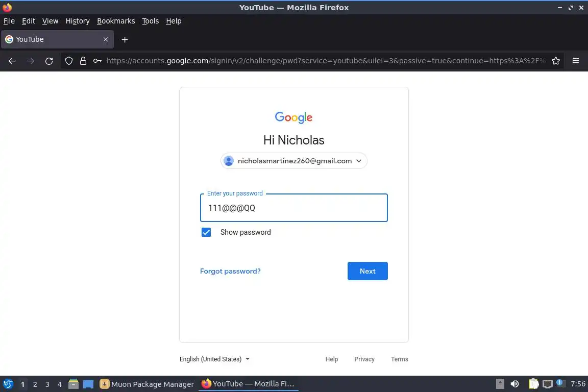
Task: Select the YouTube — Mozilla Firefox taskbar entry
Action: (248, 384)
